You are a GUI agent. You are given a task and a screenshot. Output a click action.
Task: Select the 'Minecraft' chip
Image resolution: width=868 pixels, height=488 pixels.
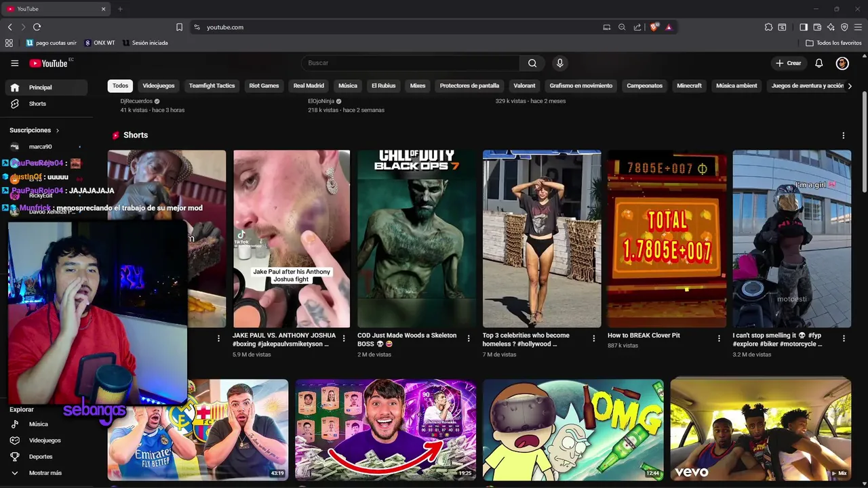[x=689, y=86]
